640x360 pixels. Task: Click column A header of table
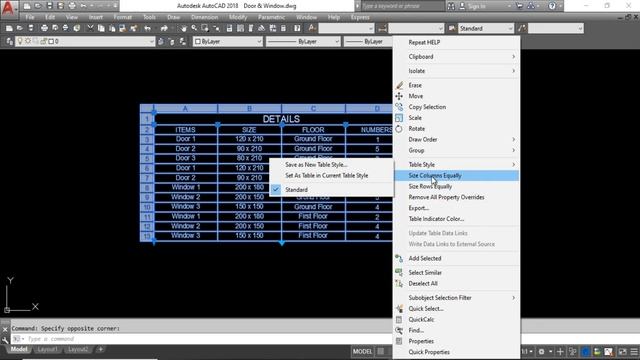click(x=185, y=109)
